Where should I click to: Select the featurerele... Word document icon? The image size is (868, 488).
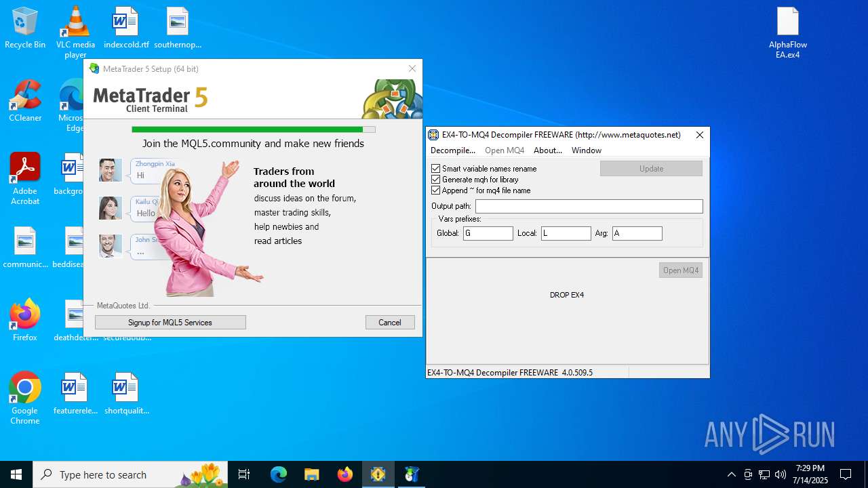tap(75, 393)
